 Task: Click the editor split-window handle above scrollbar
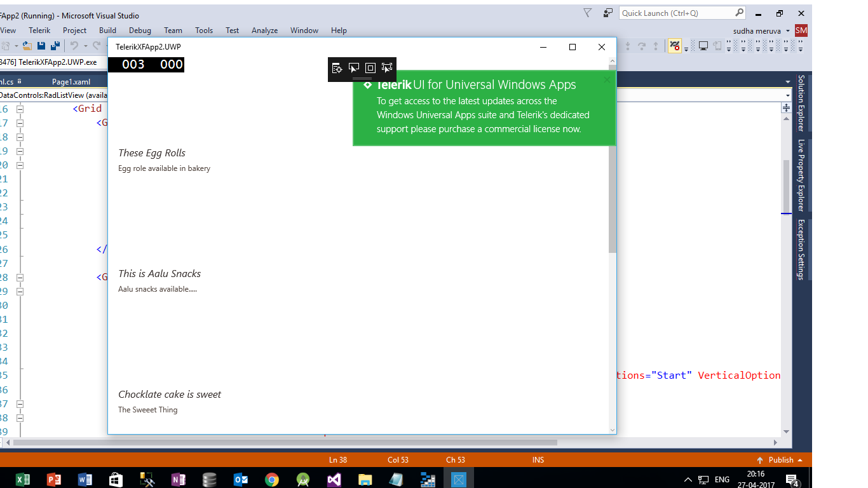pos(786,108)
